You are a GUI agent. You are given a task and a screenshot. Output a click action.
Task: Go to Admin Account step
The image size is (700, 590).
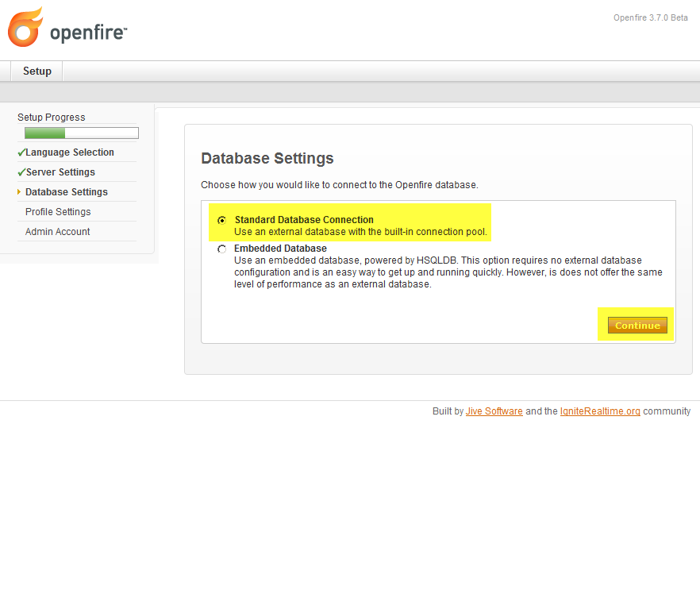pyautogui.click(x=58, y=231)
